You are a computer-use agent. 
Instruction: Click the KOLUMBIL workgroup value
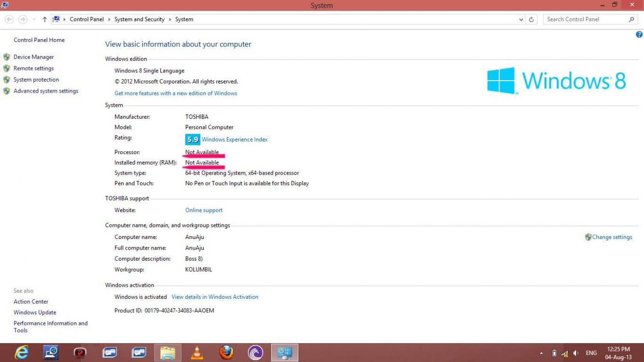(198, 269)
